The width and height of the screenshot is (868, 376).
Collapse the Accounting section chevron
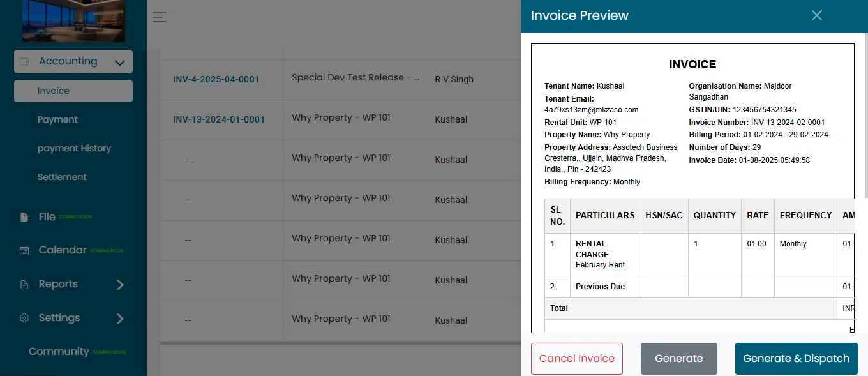point(119,63)
